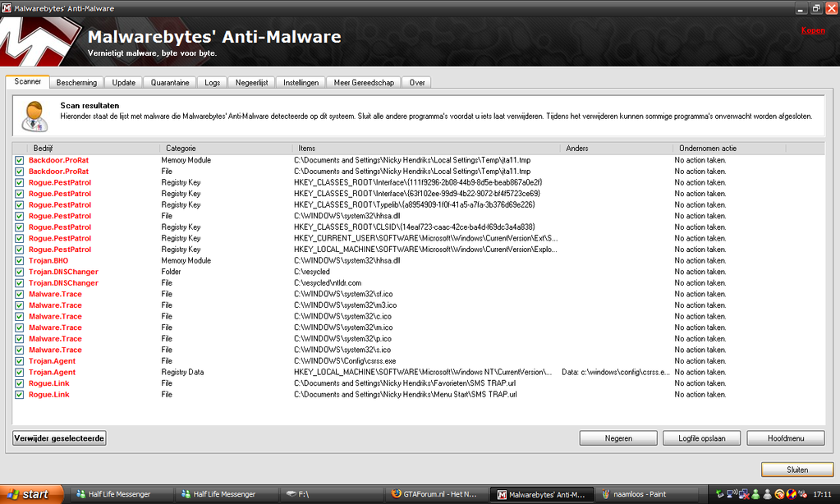Switch to GTAForum.nl browser in taskbar
Image resolution: width=840 pixels, height=504 pixels.
[437, 494]
